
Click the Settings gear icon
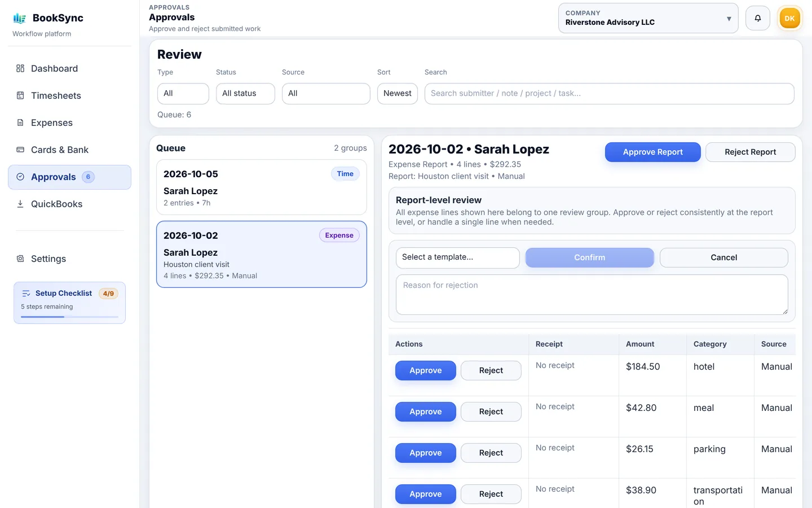click(x=20, y=259)
